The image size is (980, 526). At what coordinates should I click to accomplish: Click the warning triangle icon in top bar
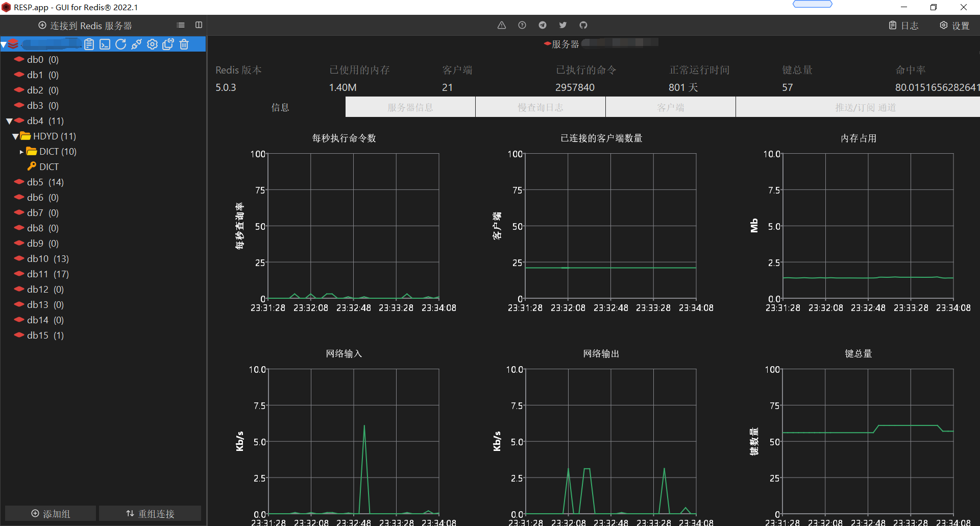(502, 25)
